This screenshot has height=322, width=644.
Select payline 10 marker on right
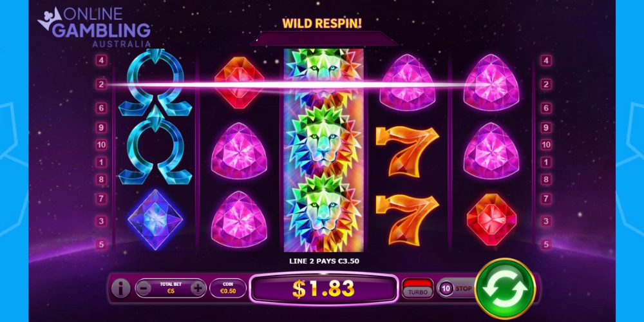point(546,144)
